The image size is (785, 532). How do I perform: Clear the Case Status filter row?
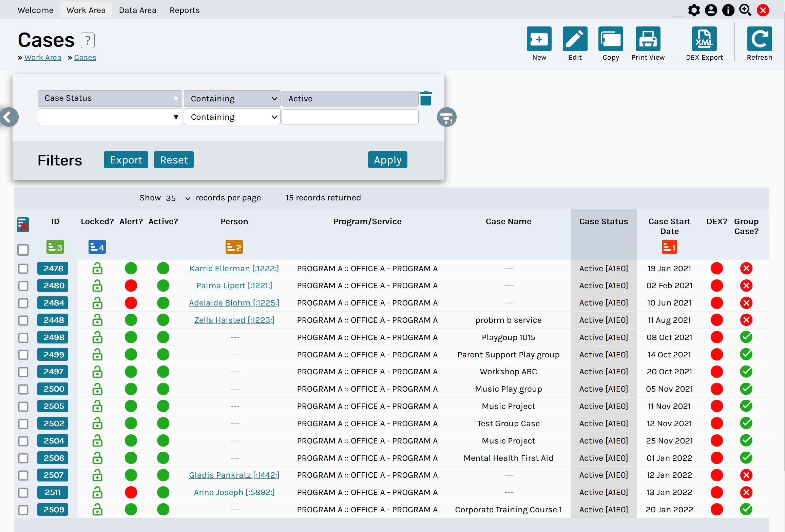[x=426, y=98]
